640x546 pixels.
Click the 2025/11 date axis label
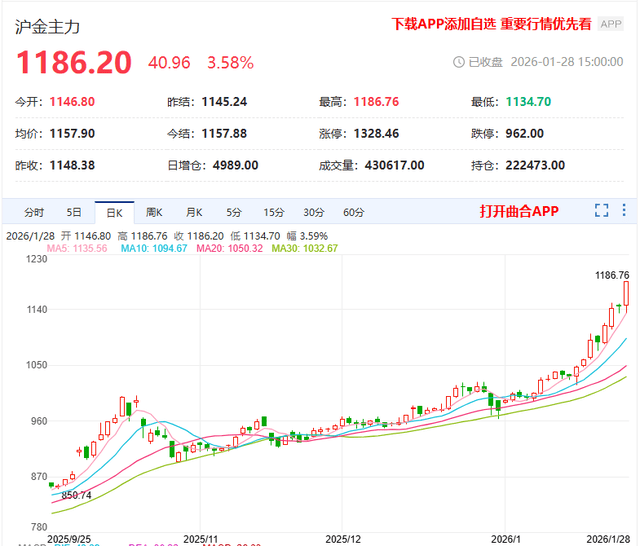[x=200, y=539]
